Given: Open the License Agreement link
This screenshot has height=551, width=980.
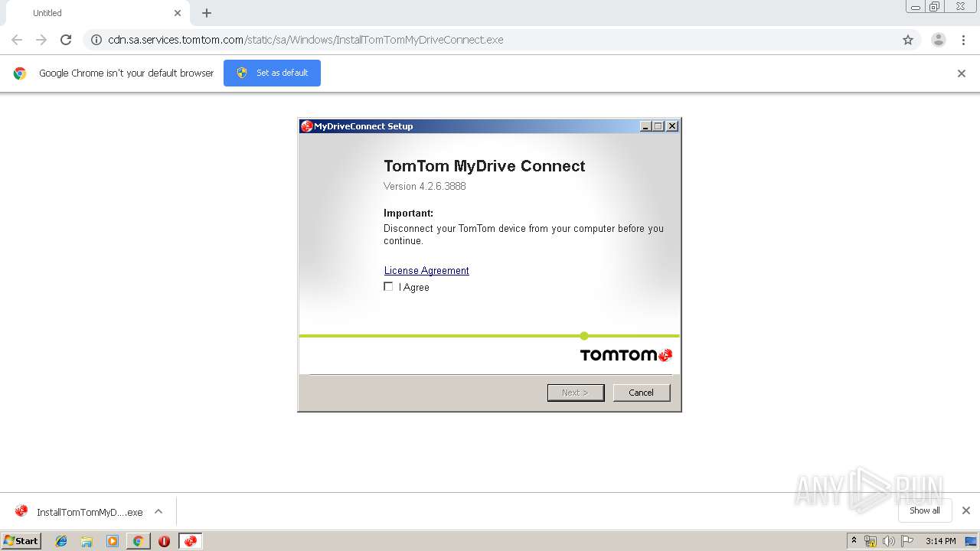Looking at the screenshot, I should click(426, 270).
